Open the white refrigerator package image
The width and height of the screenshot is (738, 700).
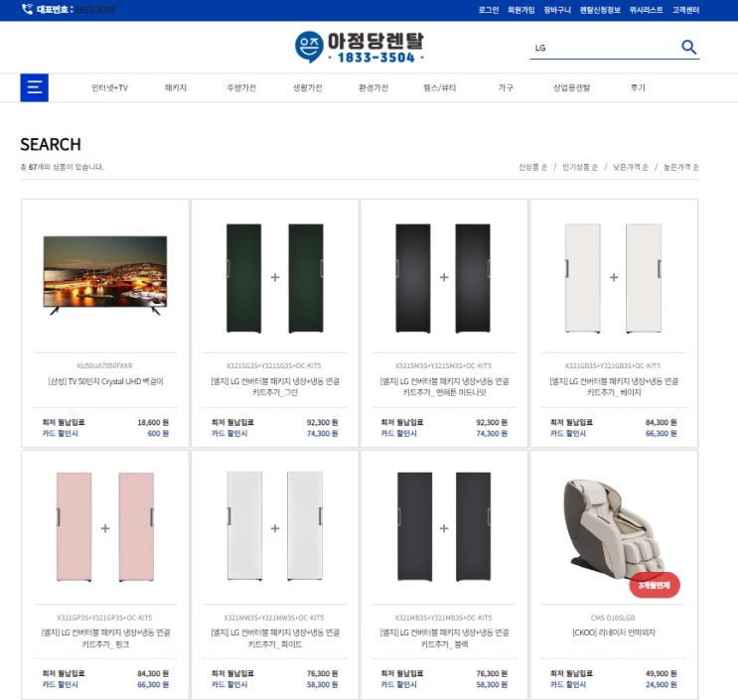tap(275, 526)
